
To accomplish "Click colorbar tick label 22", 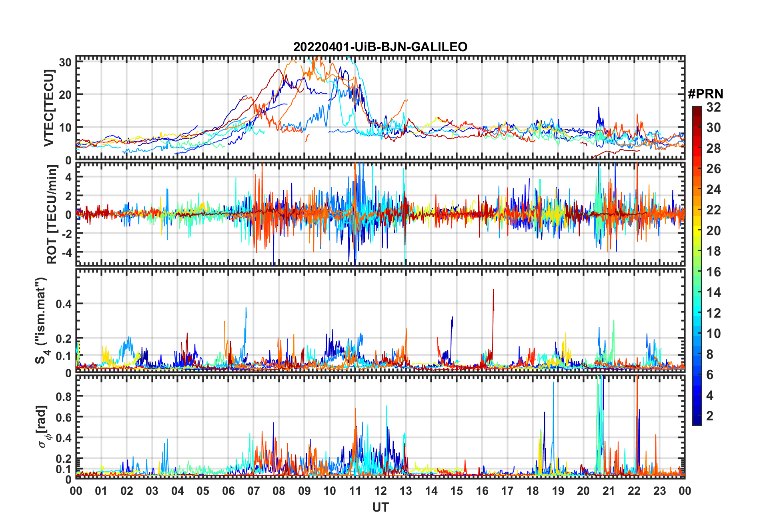I will (713, 210).
